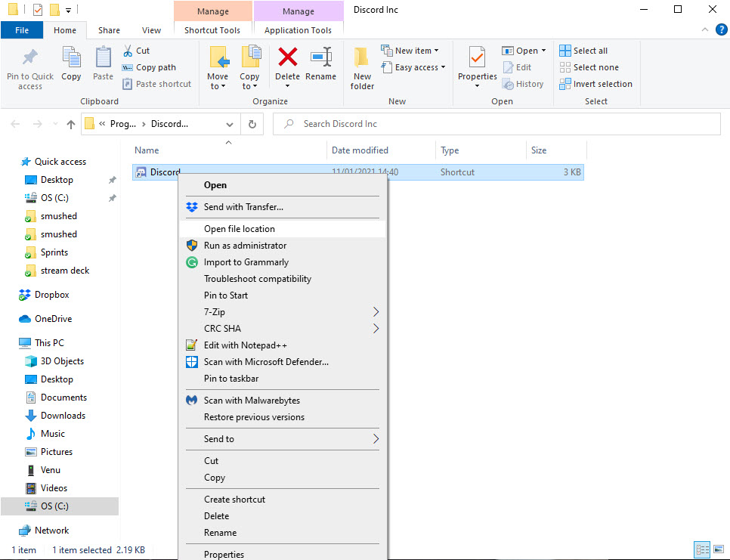Open Shortcut Tools tab
730x560 pixels.
(212, 30)
